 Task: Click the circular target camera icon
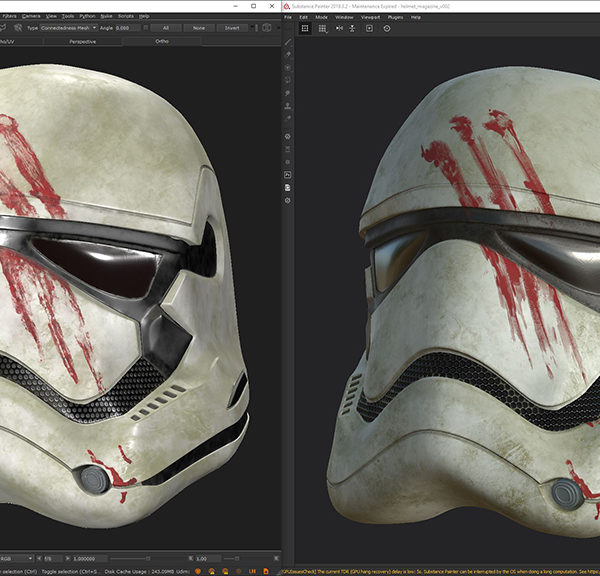coord(387,28)
